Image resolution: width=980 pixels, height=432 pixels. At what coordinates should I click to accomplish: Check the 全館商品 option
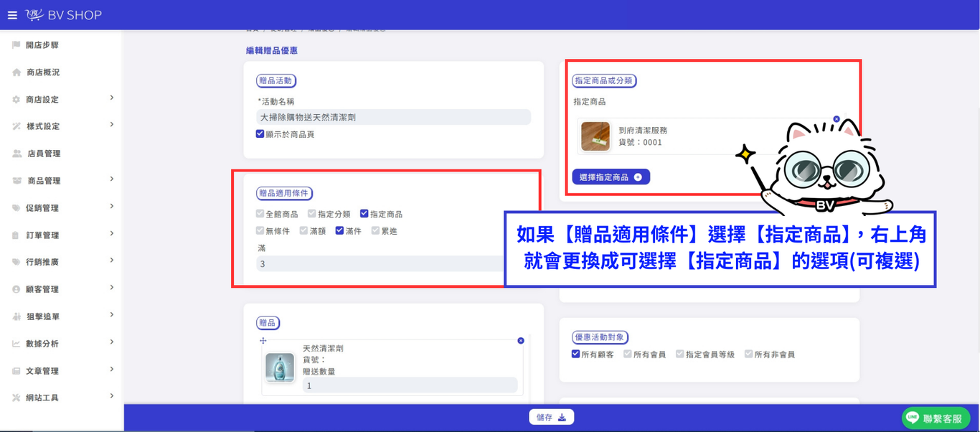click(x=260, y=214)
